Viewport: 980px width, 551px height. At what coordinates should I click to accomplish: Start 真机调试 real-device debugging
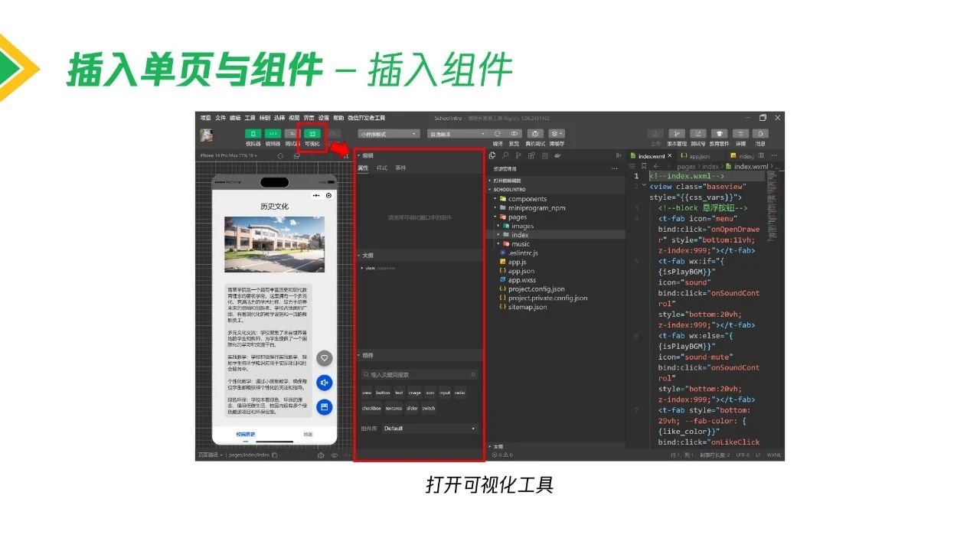point(536,134)
